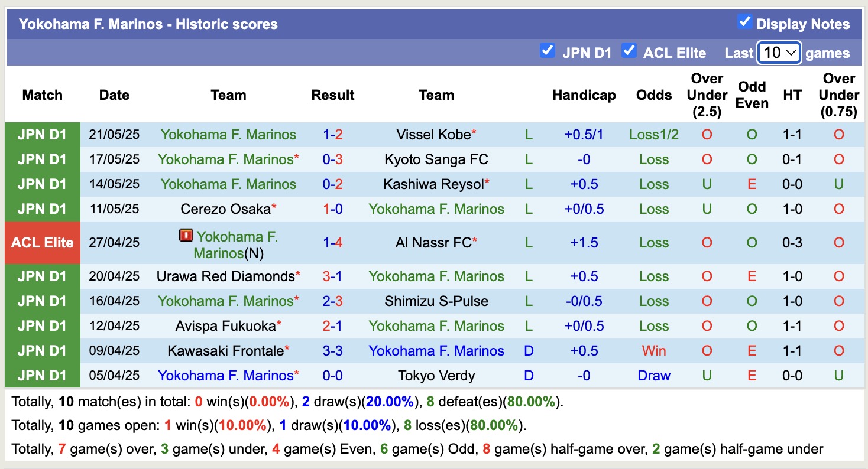Click the Win odds entry on the Kawasaki row
The width and height of the screenshot is (868, 469).
[x=653, y=350]
